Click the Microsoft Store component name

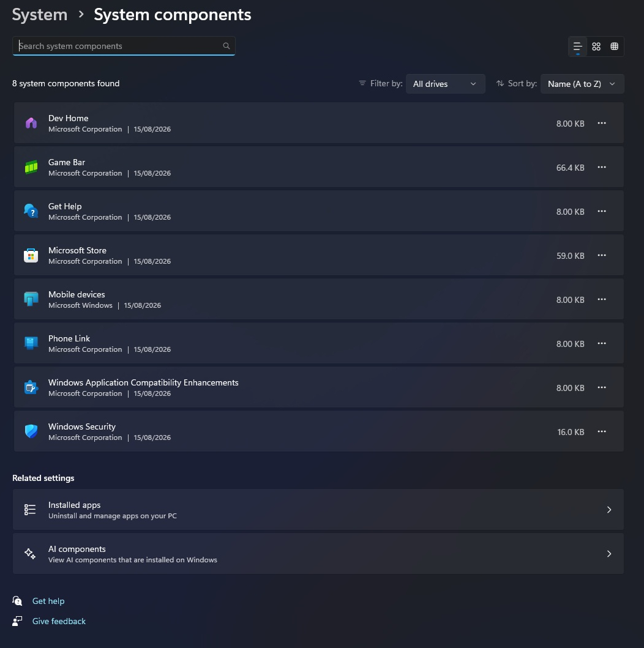point(77,250)
